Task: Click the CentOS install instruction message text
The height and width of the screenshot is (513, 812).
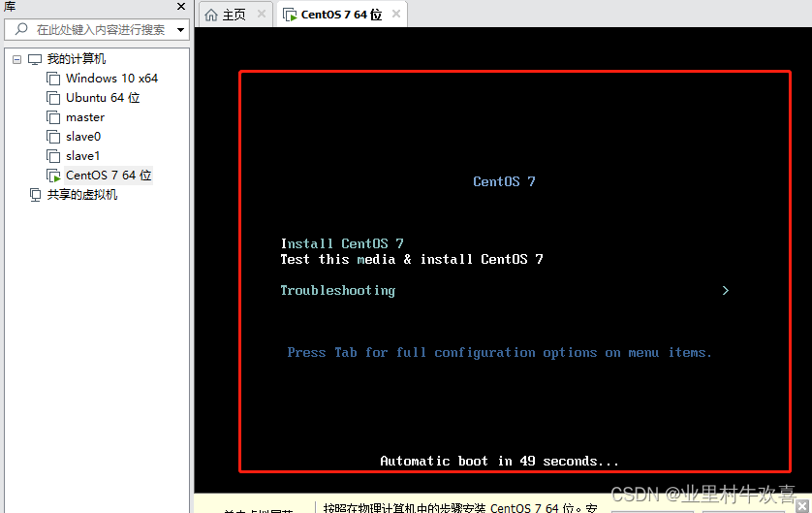Action: click(460, 508)
